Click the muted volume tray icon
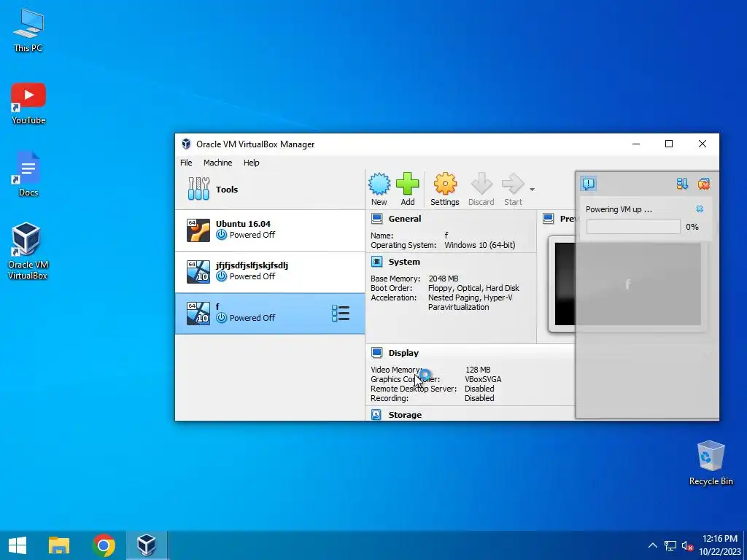The image size is (747, 560). tap(687, 545)
